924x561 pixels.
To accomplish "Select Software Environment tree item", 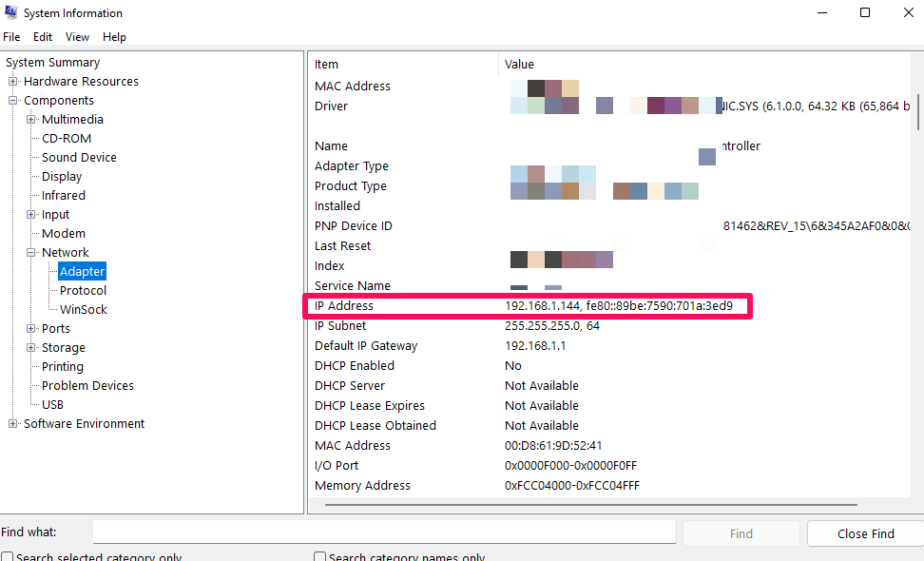I will [85, 424].
